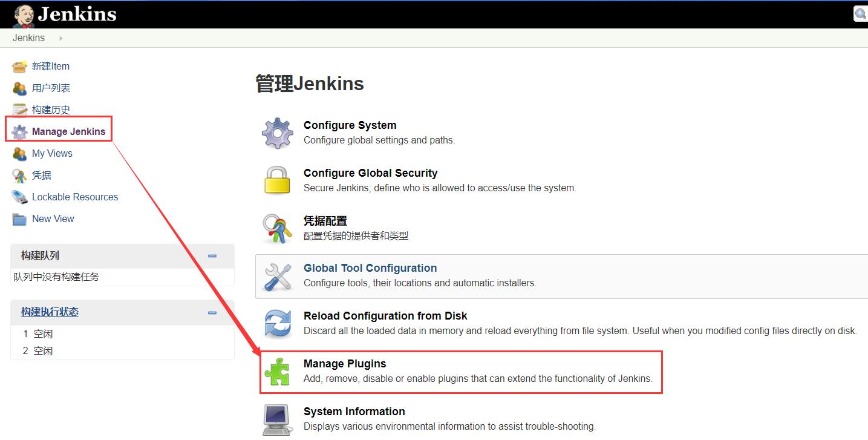Click the New View folder icon
The width and height of the screenshot is (868, 440).
tap(19, 219)
